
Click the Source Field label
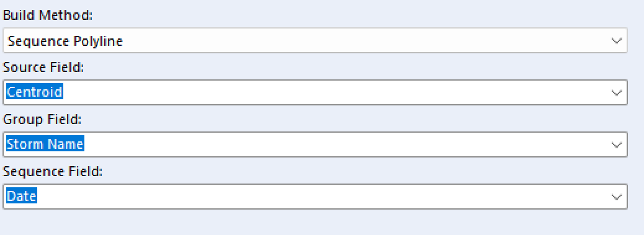pyautogui.click(x=43, y=67)
